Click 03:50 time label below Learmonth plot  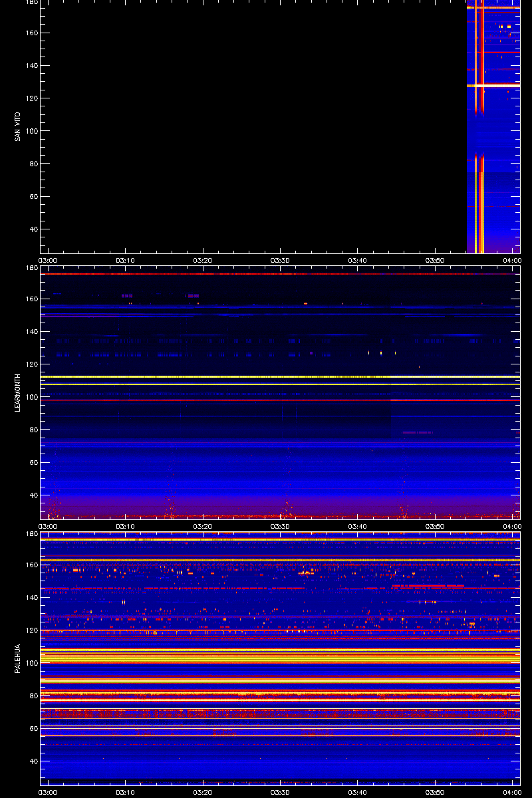[435, 526]
